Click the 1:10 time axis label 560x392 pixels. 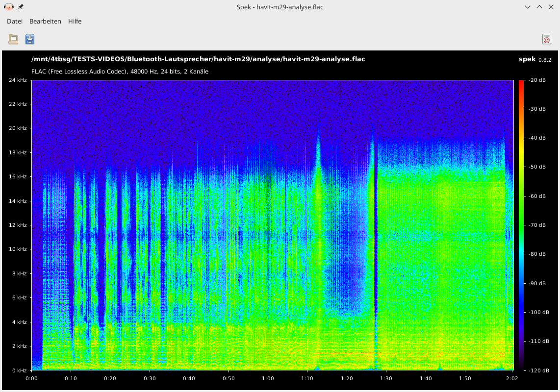tap(307, 378)
